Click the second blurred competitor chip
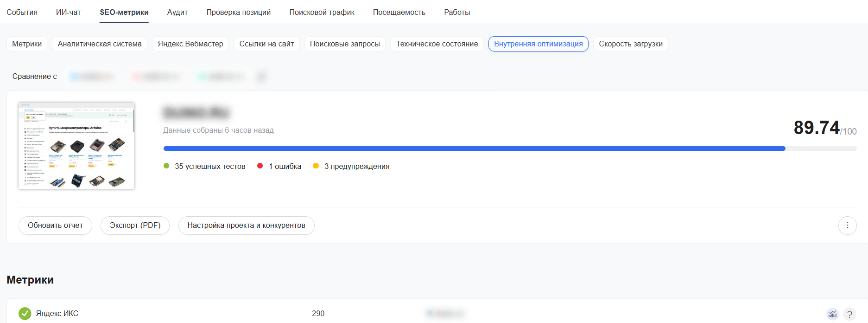 click(x=156, y=77)
